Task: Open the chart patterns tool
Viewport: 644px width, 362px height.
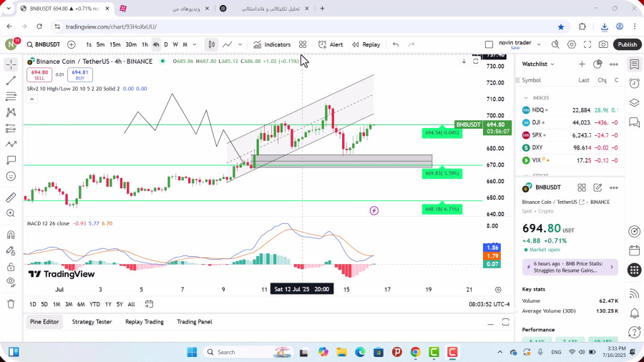Action: coord(11,112)
